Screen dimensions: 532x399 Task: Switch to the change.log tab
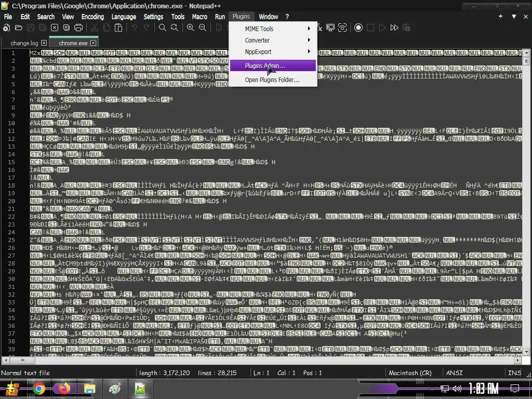click(x=24, y=43)
